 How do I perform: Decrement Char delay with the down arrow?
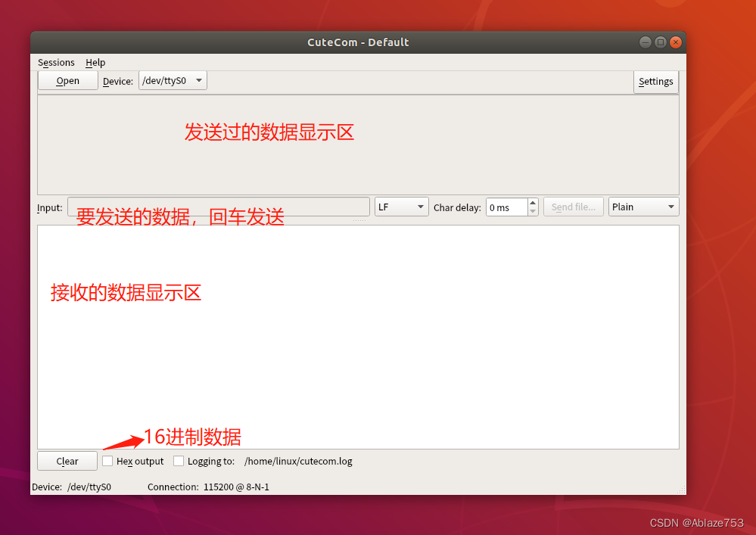(532, 210)
